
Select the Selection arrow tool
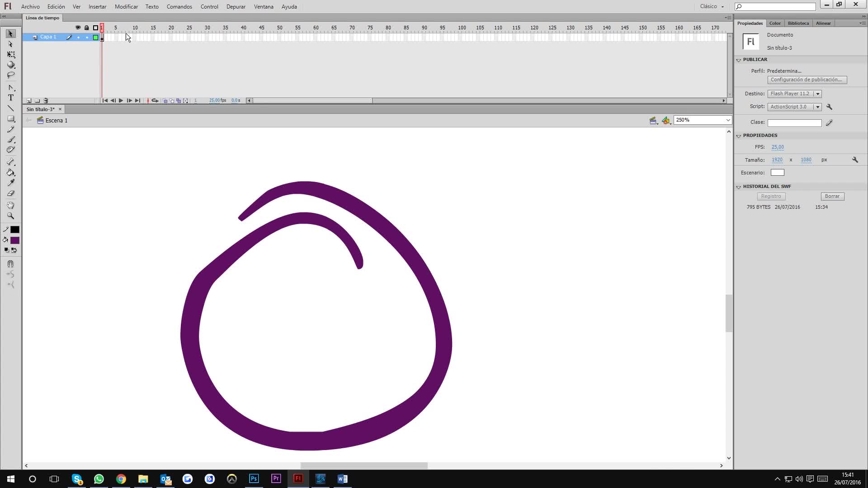(x=11, y=34)
